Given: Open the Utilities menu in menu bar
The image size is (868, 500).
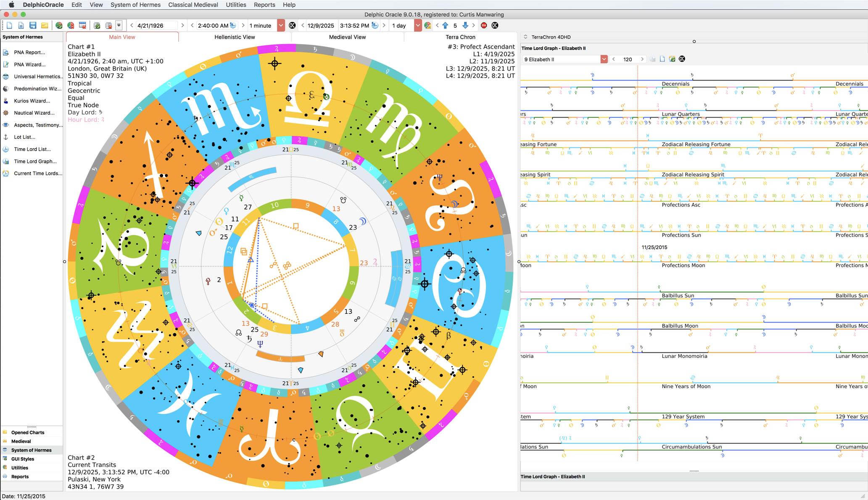Looking at the screenshot, I should [236, 5].
